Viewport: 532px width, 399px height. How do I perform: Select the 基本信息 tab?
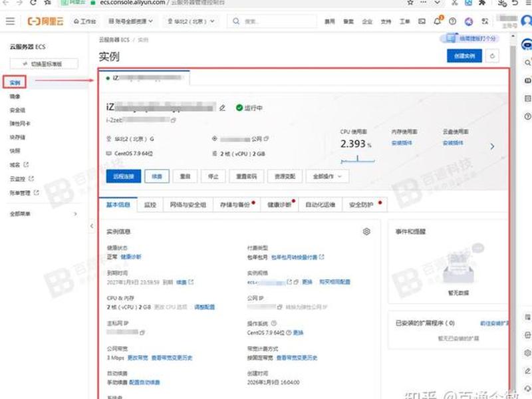[118, 205]
